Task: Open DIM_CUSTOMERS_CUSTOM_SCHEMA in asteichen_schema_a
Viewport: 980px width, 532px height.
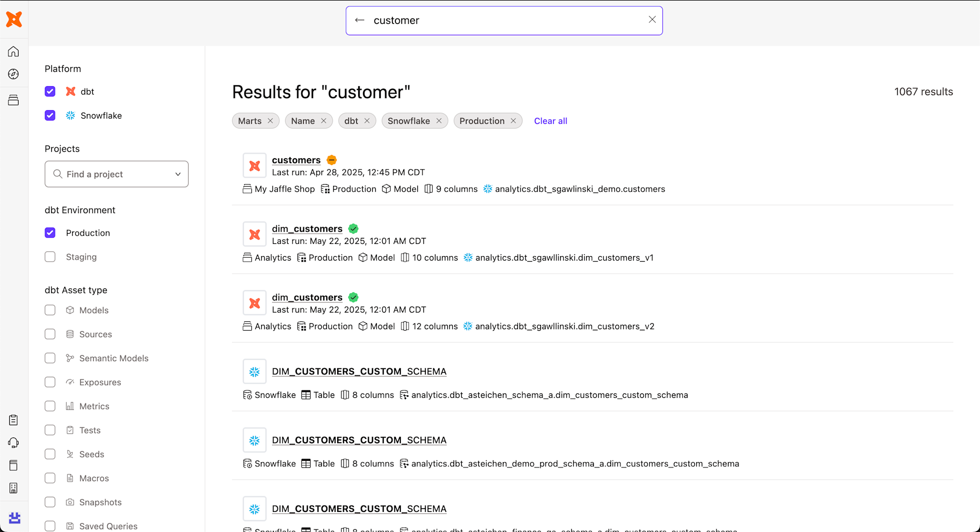Action: point(359,371)
